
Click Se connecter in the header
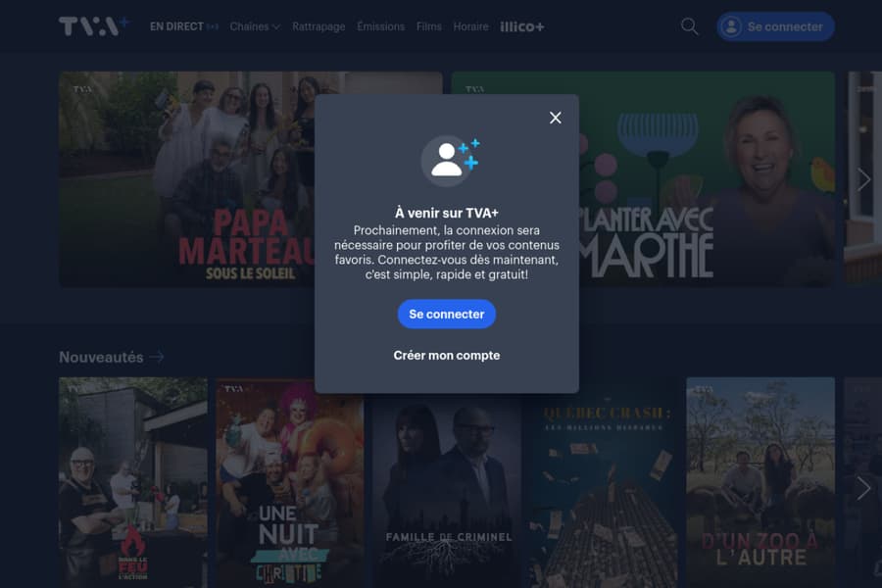pyautogui.click(x=775, y=26)
